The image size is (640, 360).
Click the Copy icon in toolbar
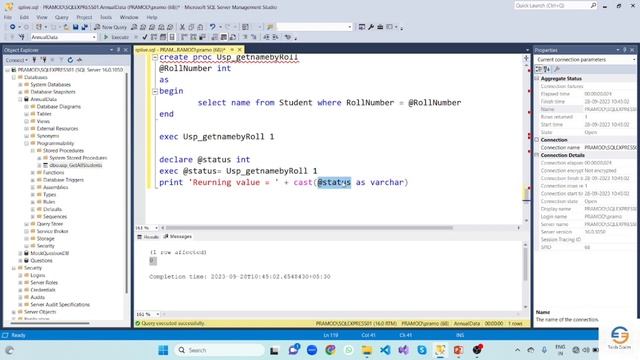coord(191,27)
